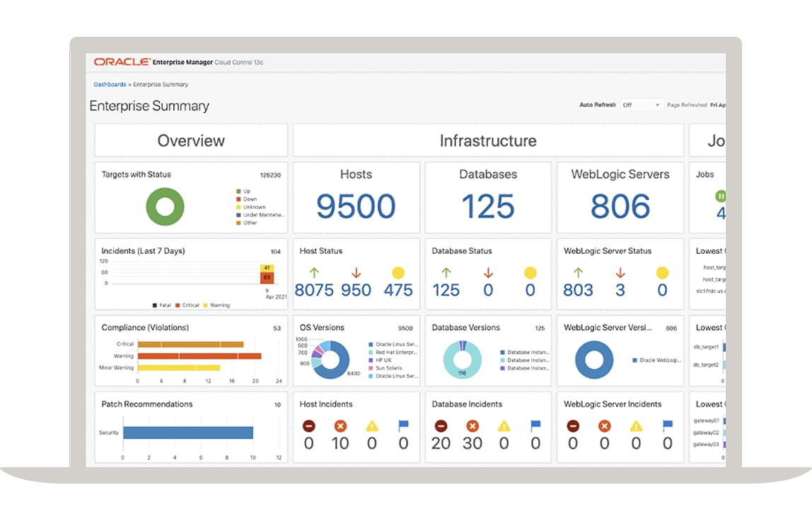The height and width of the screenshot is (512, 812).
Task: Click the Host Status green up arrow
Action: [x=314, y=272]
